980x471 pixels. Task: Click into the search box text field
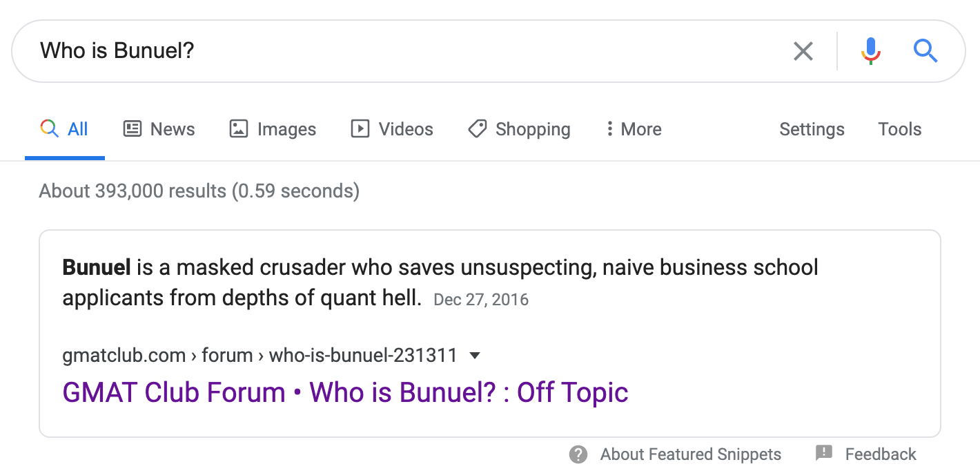pos(414,50)
